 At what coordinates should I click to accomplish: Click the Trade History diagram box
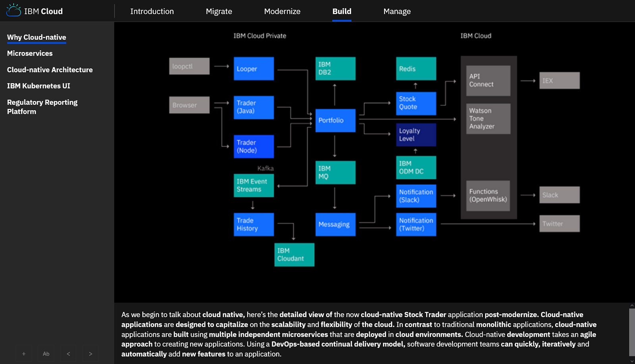click(254, 224)
